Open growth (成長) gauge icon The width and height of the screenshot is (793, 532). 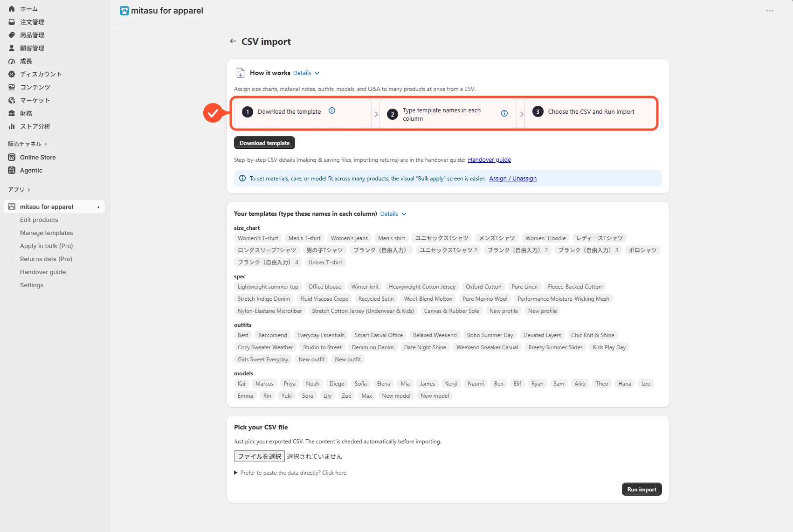tap(12, 61)
